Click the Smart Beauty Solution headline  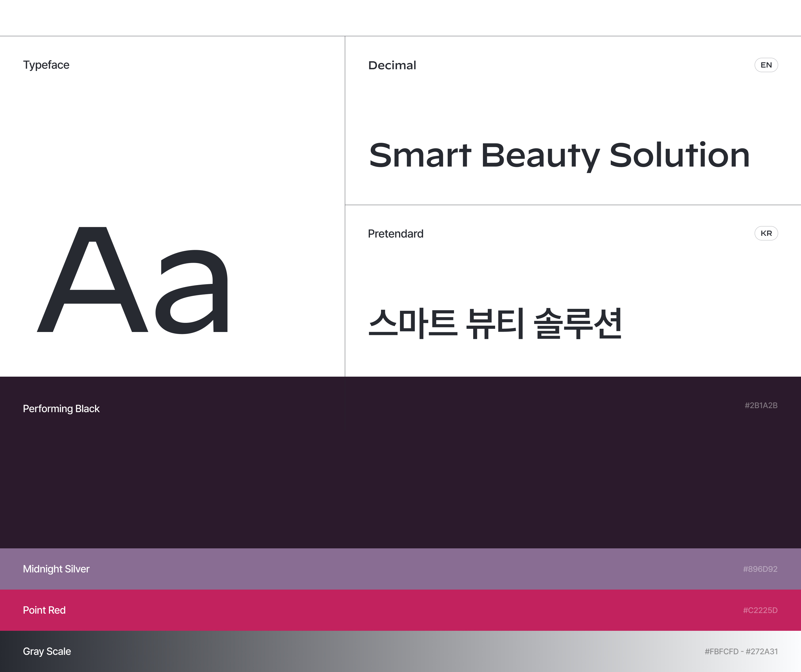tap(559, 155)
